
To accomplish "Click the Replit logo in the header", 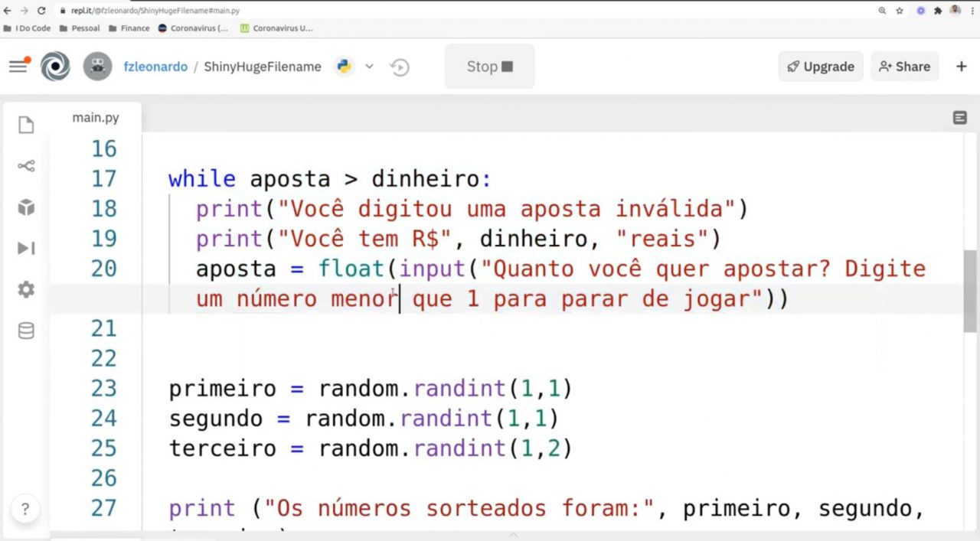I will [x=54, y=67].
